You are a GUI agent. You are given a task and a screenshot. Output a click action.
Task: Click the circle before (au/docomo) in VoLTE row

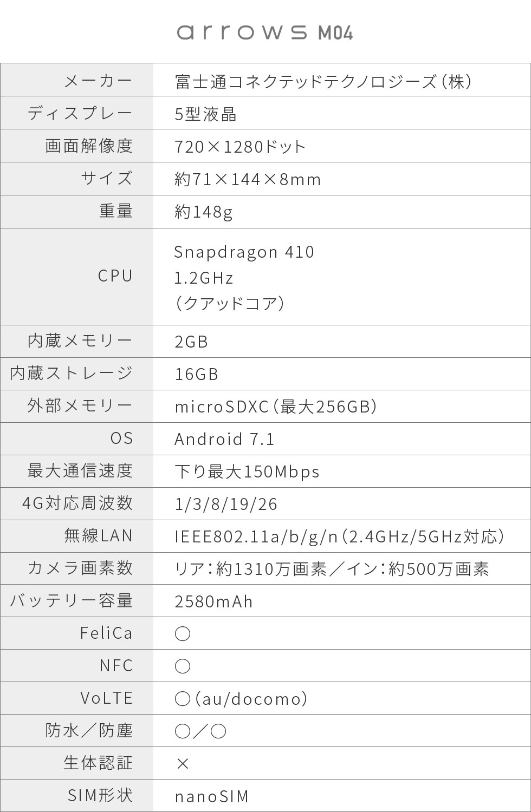point(183,699)
